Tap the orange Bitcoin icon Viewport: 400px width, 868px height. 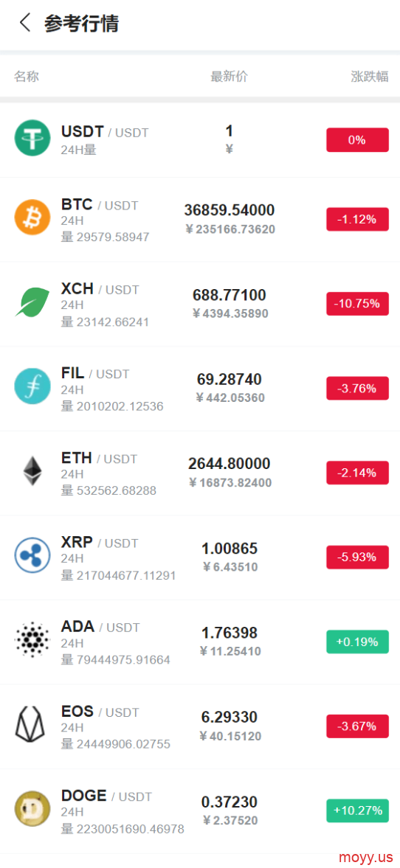coord(32,218)
